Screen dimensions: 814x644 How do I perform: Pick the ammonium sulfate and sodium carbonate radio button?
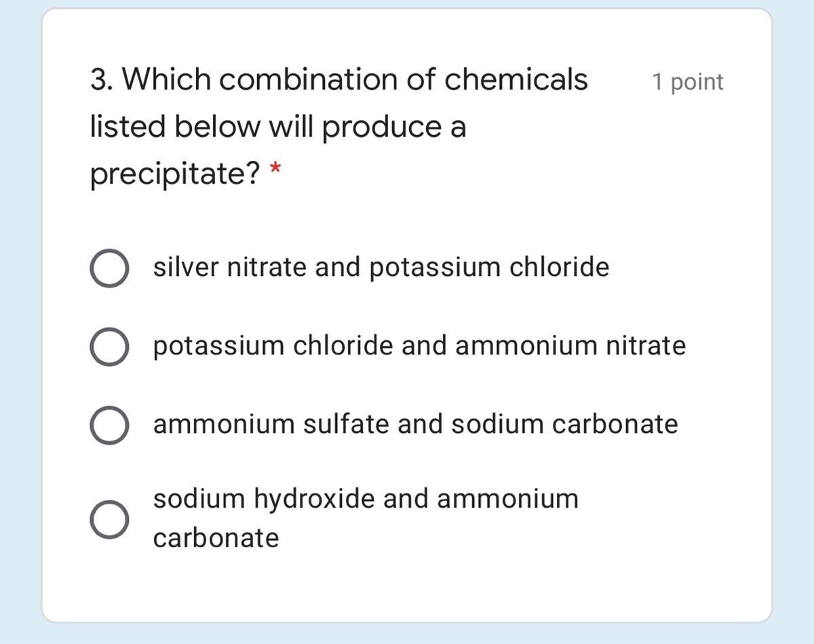tap(109, 426)
